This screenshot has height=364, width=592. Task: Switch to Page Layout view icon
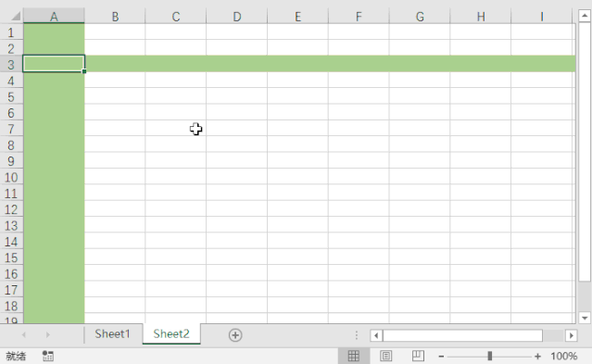pyautogui.click(x=385, y=356)
